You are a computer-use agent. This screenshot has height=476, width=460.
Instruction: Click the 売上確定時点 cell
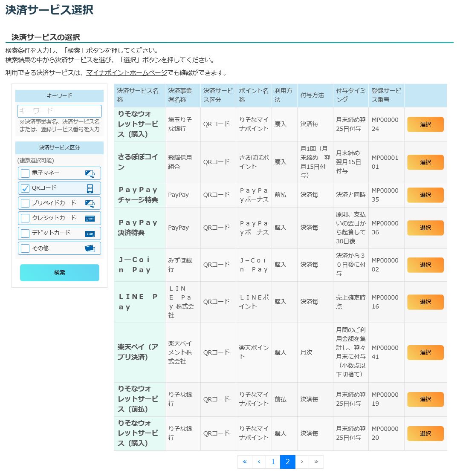(351, 302)
